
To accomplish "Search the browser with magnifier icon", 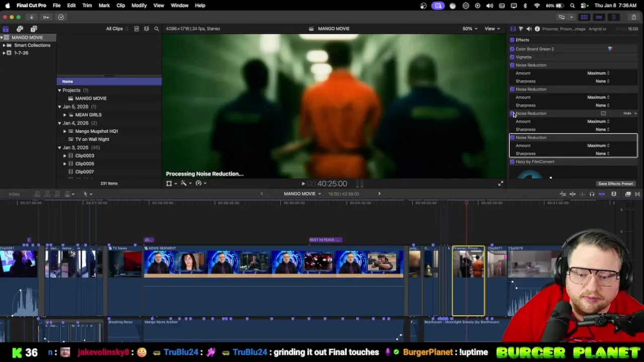I will [156, 29].
